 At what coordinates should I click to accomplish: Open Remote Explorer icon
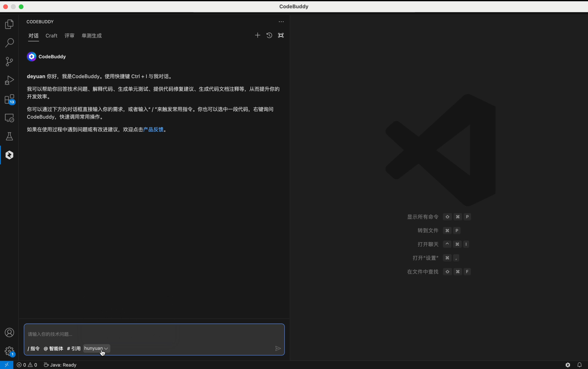pos(9,118)
